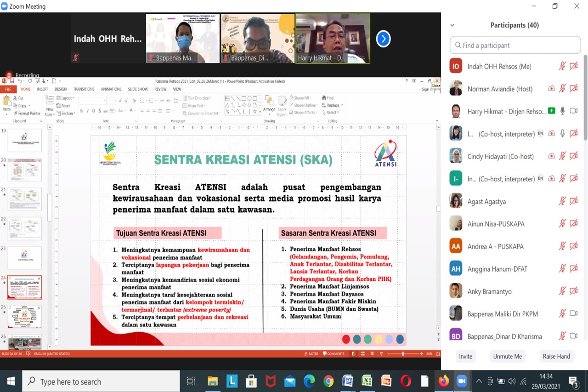Click the Reset slide button
The width and height of the screenshot is (588, 392).
(x=63, y=106)
